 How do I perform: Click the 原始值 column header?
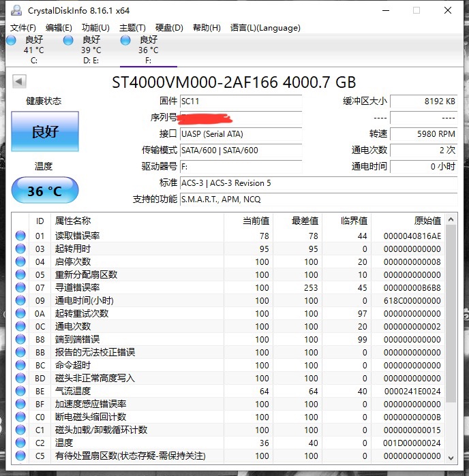pos(408,221)
